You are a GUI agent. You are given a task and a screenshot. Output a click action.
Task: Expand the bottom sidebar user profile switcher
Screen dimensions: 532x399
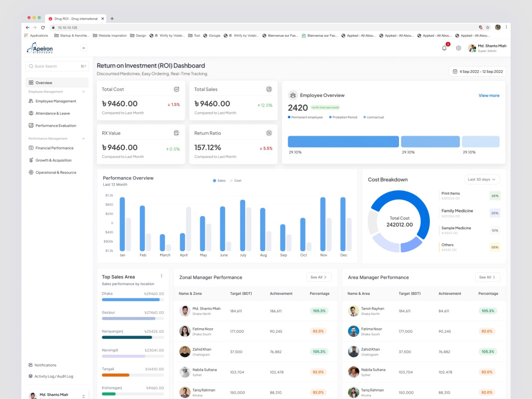pos(84,396)
